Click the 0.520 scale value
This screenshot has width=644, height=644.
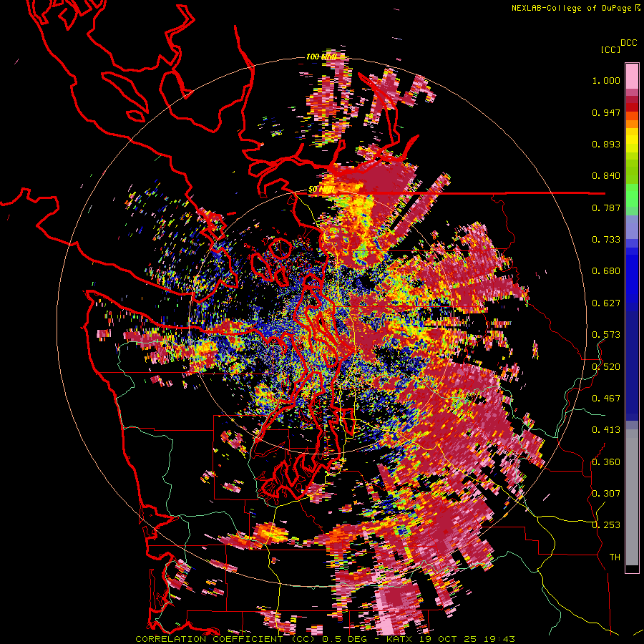pyautogui.click(x=606, y=367)
